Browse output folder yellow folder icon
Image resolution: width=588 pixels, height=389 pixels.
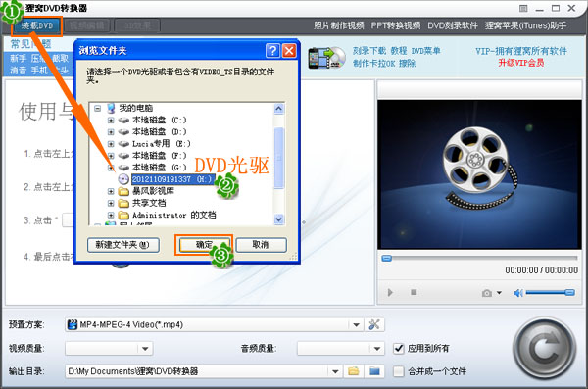[353, 371]
